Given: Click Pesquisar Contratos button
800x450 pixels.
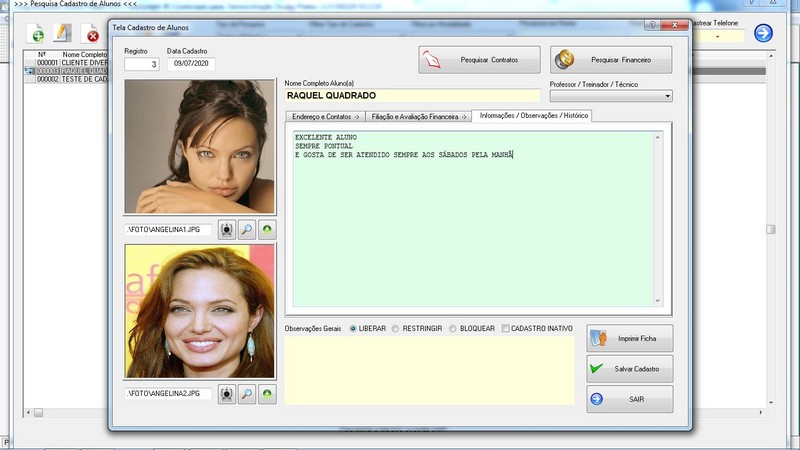Looking at the screenshot, I should tap(479, 60).
